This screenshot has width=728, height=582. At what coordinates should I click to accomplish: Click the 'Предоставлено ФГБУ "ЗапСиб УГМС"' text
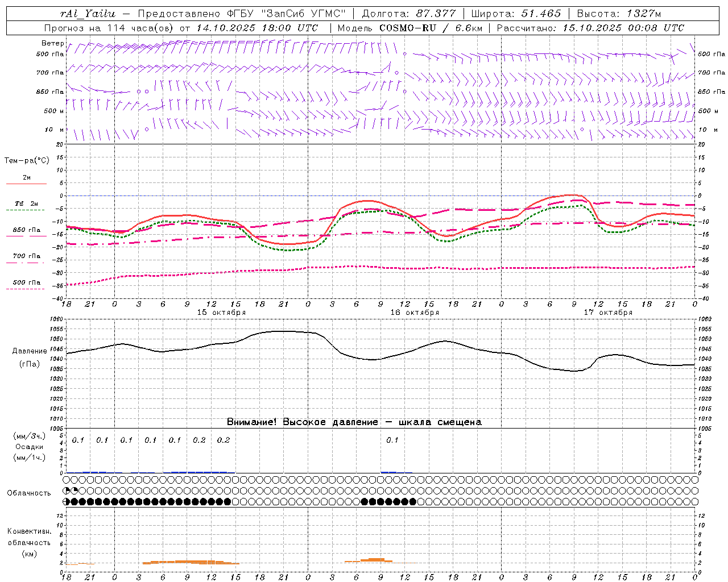click(242, 14)
